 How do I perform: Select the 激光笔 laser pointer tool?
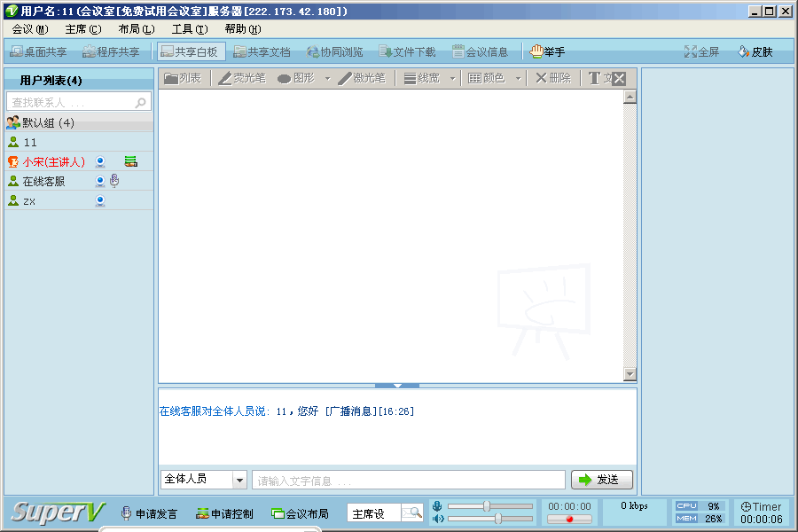362,78
